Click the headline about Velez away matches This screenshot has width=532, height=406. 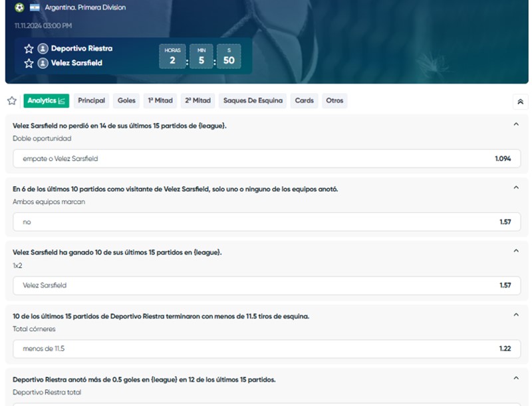click(x=175, y=189)
